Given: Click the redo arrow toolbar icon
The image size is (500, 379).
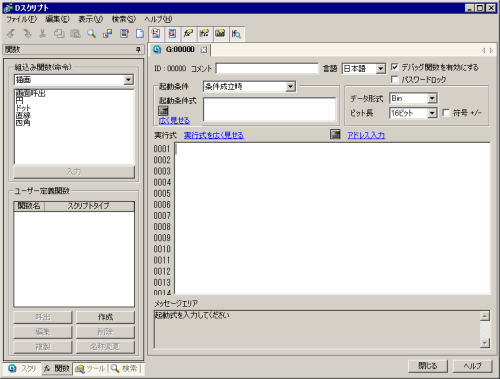Looking at the screenshot, I should [x=27, y=33].
